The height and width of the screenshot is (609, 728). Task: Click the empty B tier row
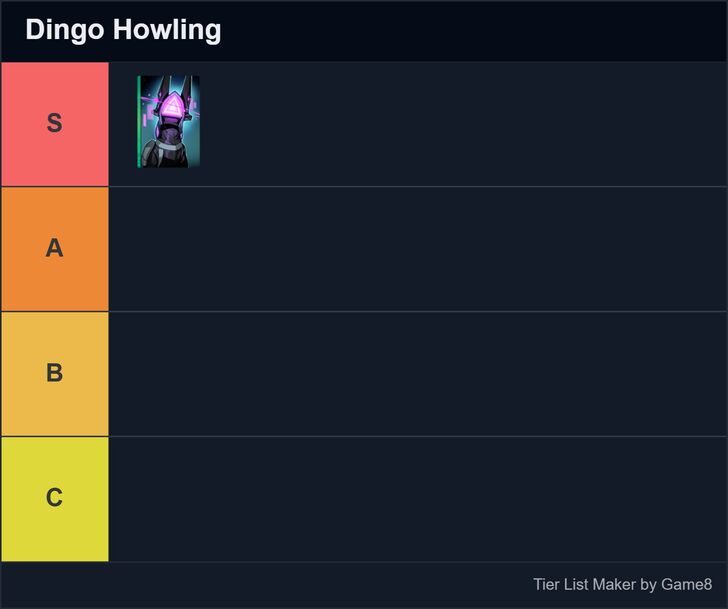click(x=417, y=373)
